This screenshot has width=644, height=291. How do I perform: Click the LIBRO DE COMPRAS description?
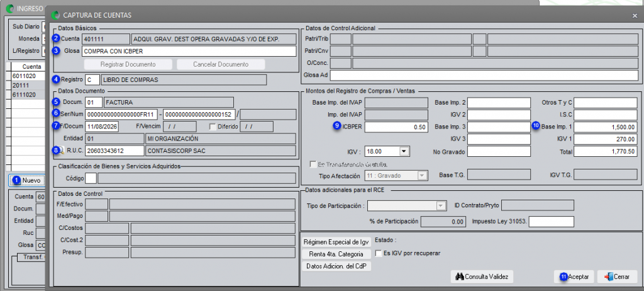pos(184,79)
